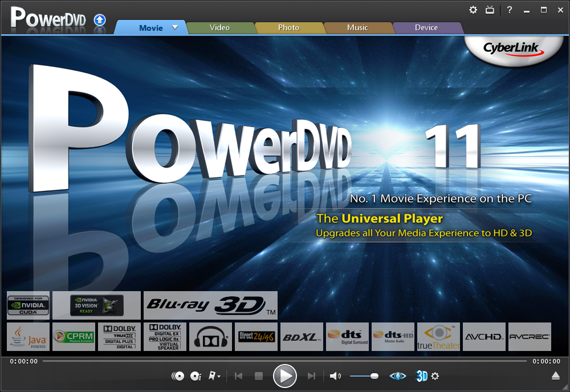Screen dimensions: 570x392
Task: Open 3D settings gear beside 3D button
Action: 435,376
